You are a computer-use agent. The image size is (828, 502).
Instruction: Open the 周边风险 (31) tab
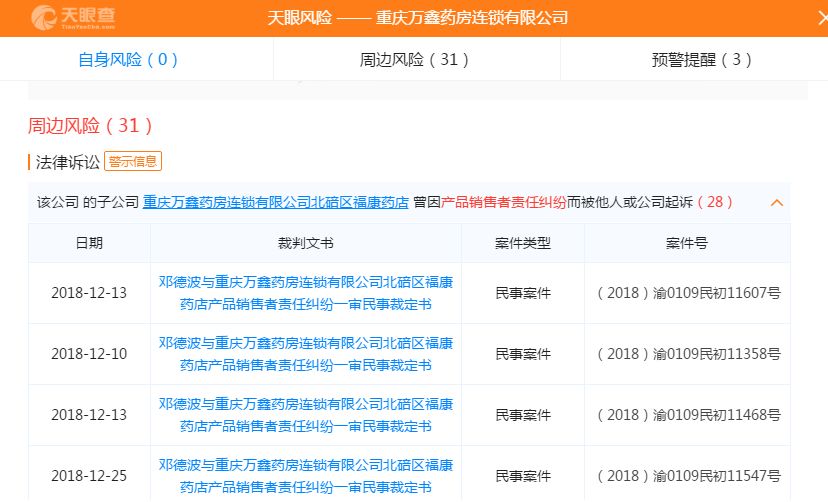tap(414, 59)
